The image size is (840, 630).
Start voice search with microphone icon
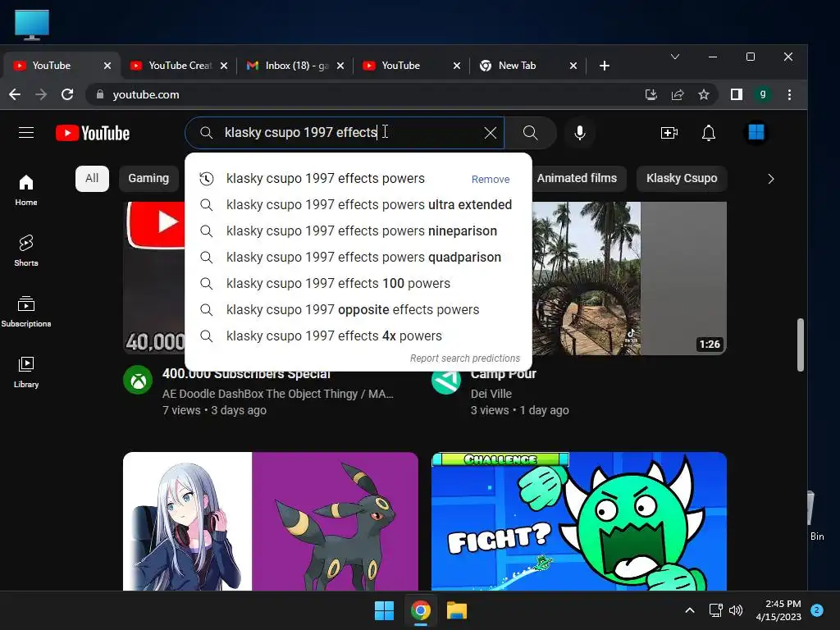[x=580, y=133]
